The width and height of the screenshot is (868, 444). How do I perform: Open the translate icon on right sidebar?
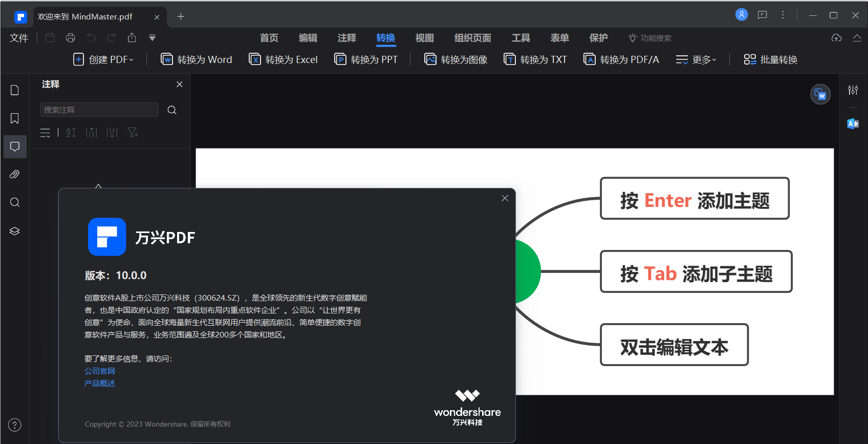pos(853,123)
